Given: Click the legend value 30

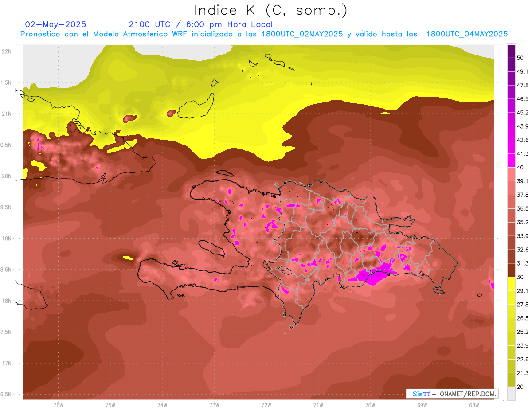Looking at the screenshot, I should pos(520,277).
